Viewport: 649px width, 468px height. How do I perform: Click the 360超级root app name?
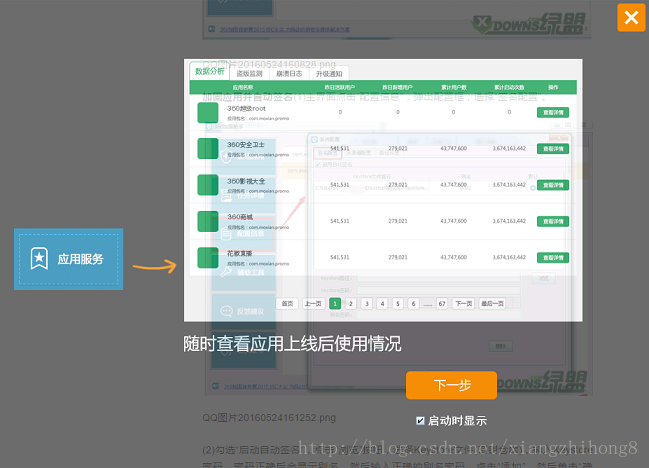point(246,108)
